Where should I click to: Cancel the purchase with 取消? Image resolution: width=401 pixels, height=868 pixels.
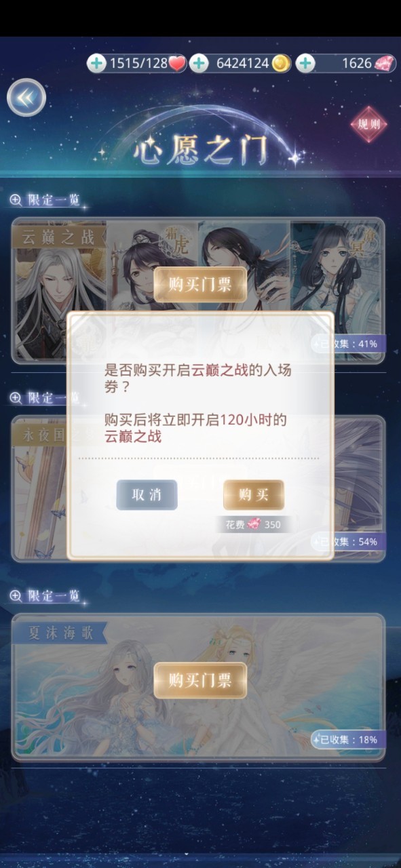click(147, 495)
